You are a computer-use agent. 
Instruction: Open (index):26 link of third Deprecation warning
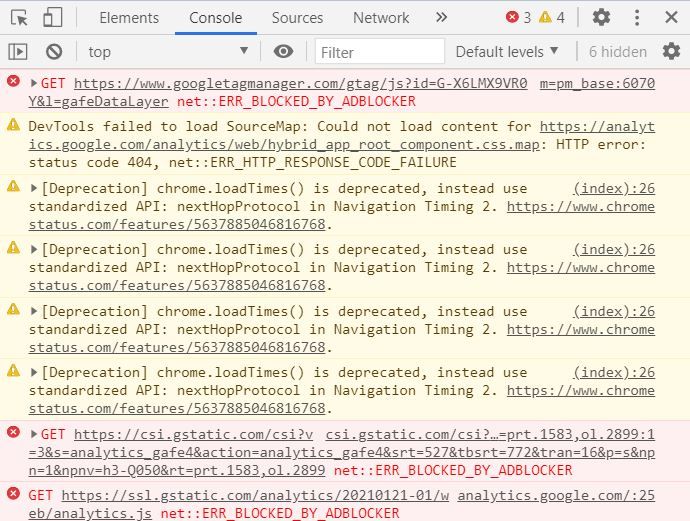click(x=614, y=312)
